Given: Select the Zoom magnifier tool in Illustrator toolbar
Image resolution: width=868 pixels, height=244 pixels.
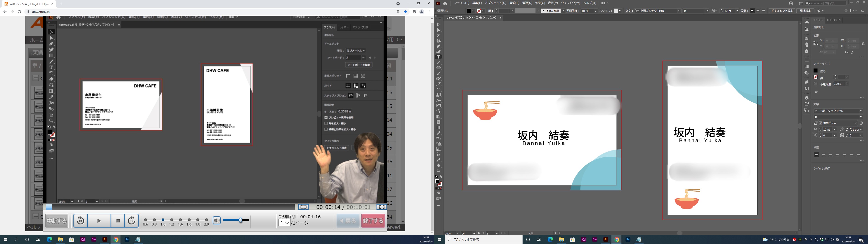Looking at the screenshot, I should (438, 171).
